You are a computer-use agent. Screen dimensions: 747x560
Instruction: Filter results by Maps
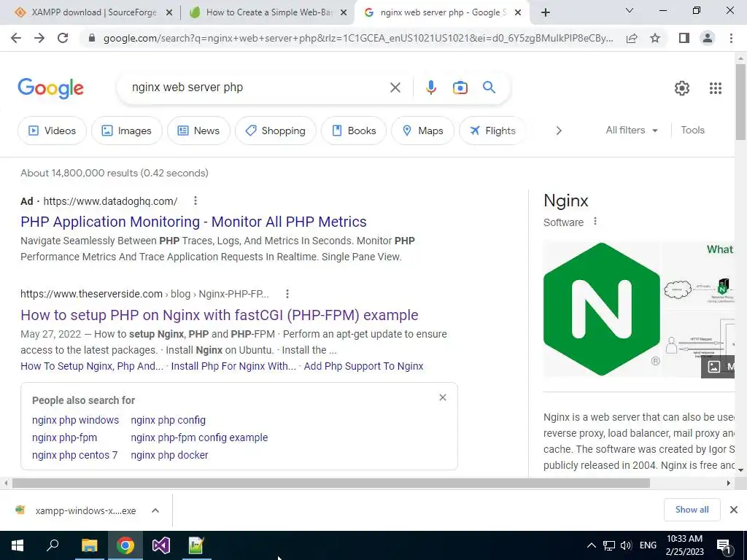click(x=422, y=131)
